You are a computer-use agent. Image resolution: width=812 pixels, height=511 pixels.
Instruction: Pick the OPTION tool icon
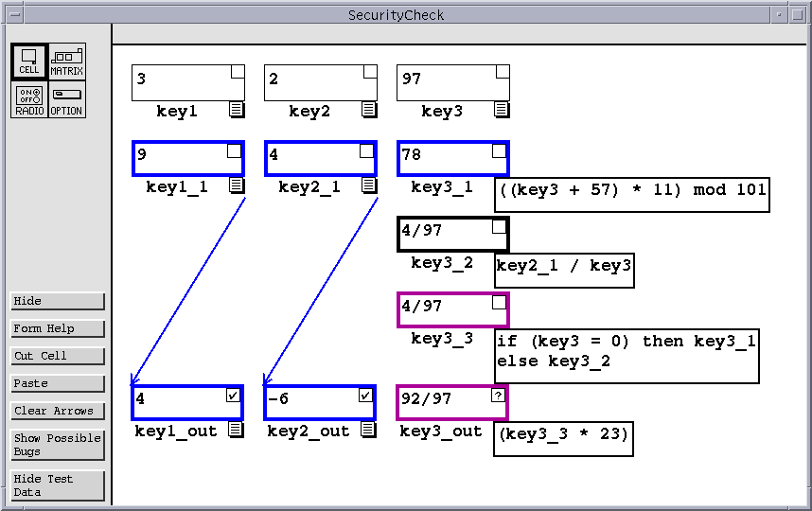[x=66, y=99]
